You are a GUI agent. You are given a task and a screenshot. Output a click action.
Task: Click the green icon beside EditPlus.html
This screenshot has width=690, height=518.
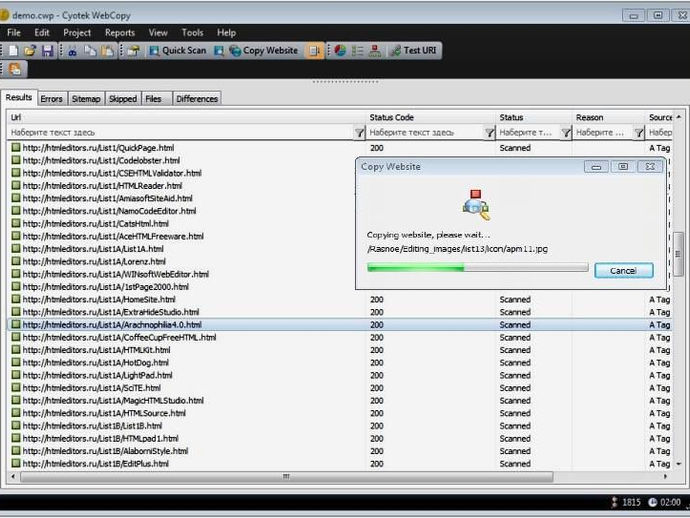tap(16, 463)
